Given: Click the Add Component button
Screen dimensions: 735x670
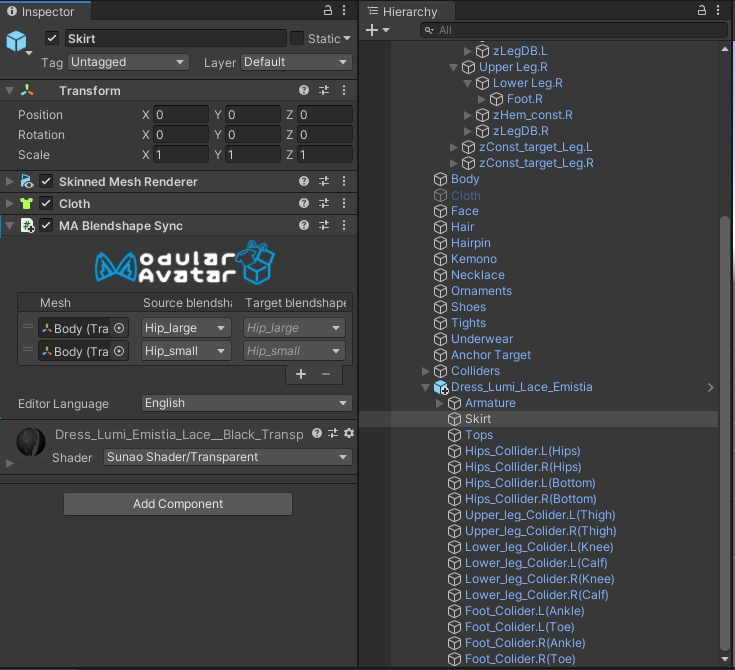Looking at the screenshot, I should coord(178,504).
